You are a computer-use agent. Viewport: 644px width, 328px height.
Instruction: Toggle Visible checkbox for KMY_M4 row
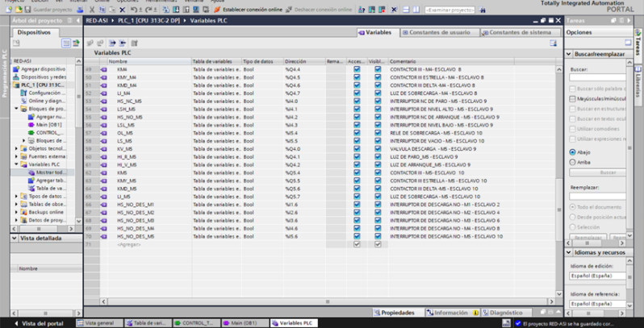(x=378, y=77)
